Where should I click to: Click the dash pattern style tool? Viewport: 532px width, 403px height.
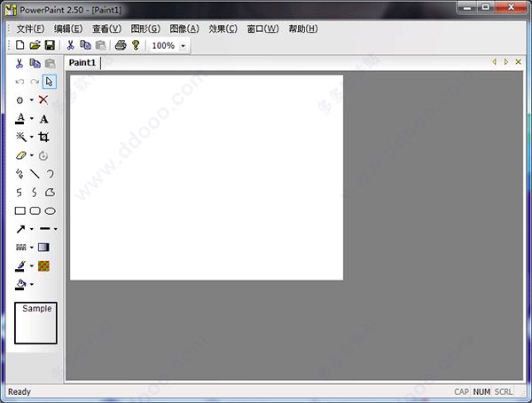(x=21, y=248)
